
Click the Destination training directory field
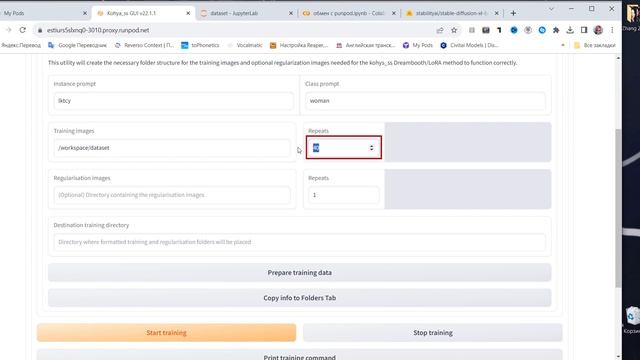tap(300, 242)
